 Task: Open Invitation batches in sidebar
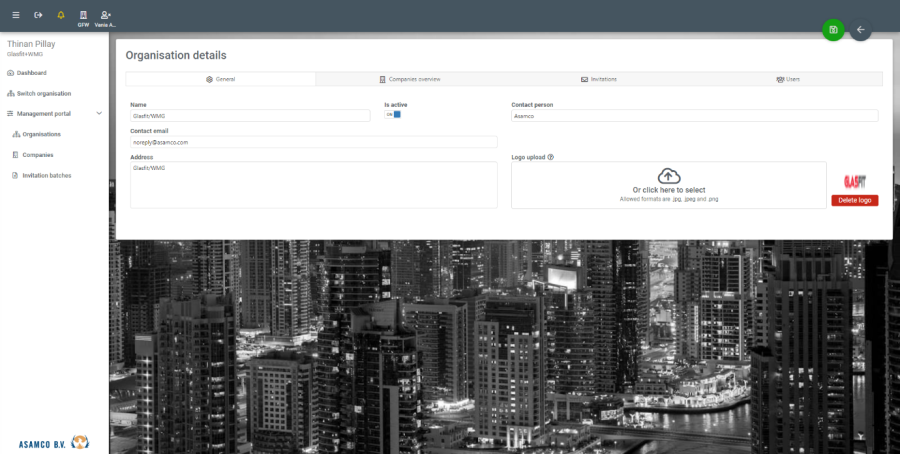click(46, 175)
